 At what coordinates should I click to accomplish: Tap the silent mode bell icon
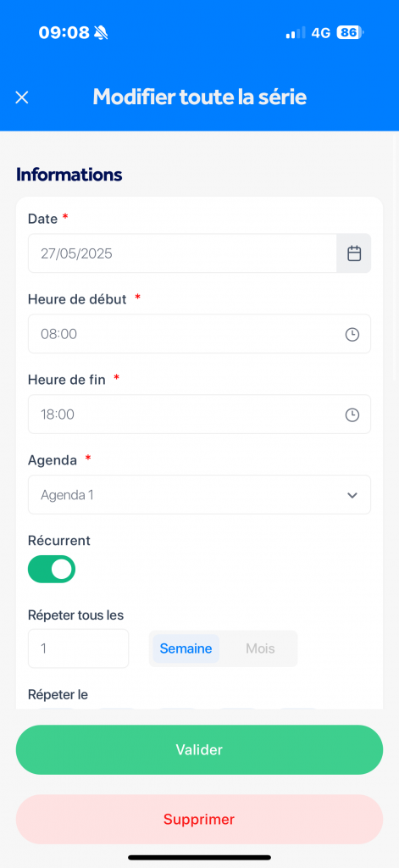[101, 33]
